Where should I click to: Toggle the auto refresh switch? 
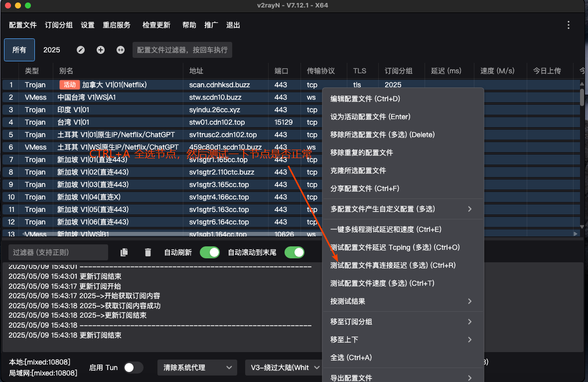coord(210,252)
